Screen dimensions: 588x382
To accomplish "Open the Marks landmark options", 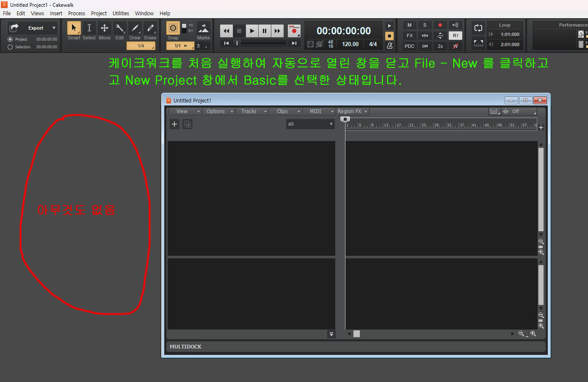I will pos(204,28).
